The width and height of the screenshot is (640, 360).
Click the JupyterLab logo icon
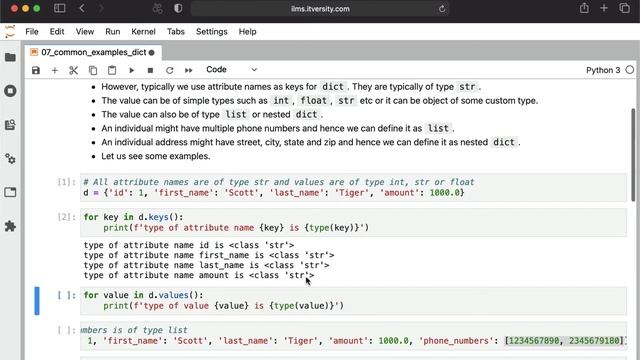(x=10, y=31)
